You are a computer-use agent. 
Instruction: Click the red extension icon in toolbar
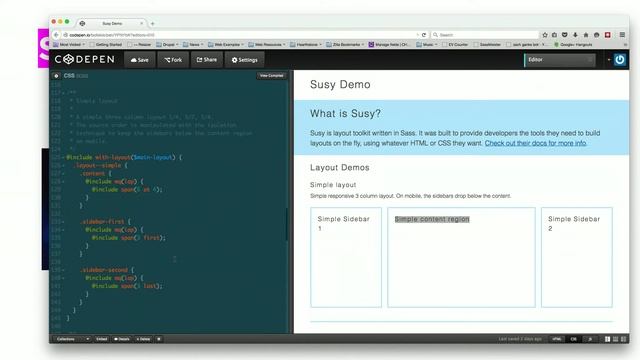click(x=607, y=35)
